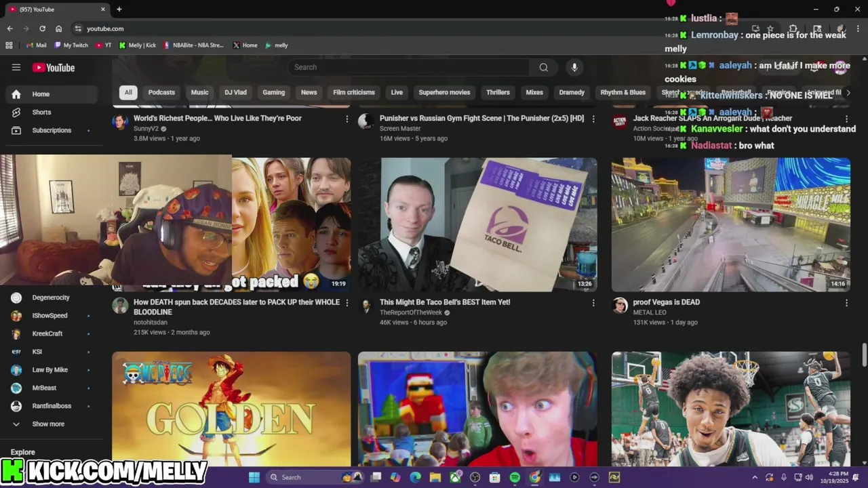868x488 pixels.
Task: Open TheReportOfTheWeek channel avatar
Action: click(366, 306)
